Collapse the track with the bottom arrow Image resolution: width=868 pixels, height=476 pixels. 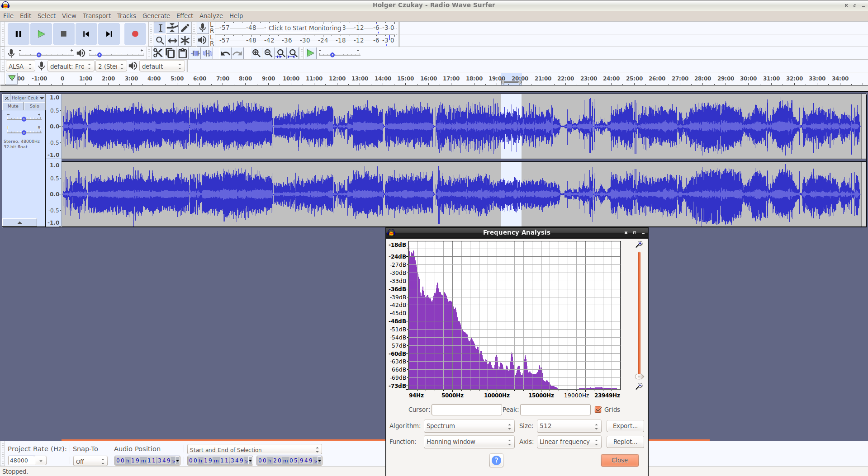19,223
